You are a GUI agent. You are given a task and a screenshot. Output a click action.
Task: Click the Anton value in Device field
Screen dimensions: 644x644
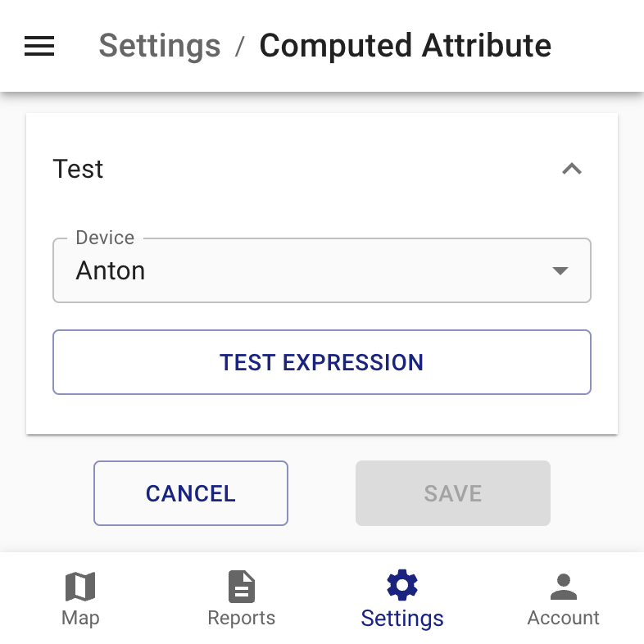tap(111, 270)
